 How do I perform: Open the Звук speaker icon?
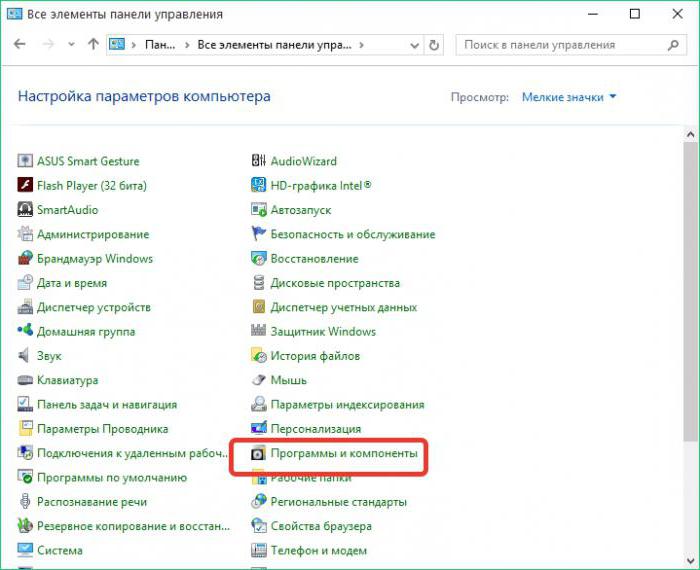tap(25, 355)
